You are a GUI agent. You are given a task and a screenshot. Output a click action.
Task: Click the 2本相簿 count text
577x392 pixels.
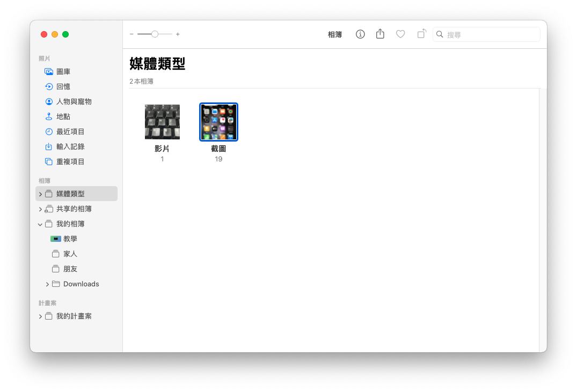(141, 82)
